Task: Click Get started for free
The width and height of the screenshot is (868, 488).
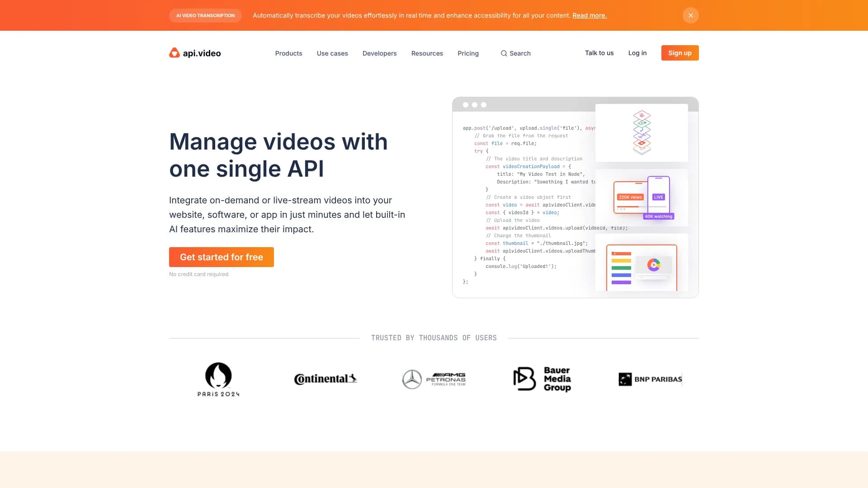Action: [221, 257]
